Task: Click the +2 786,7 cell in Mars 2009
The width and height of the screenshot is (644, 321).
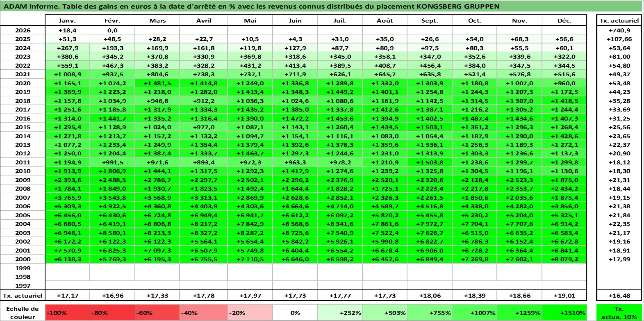Action: pos(157,180)
